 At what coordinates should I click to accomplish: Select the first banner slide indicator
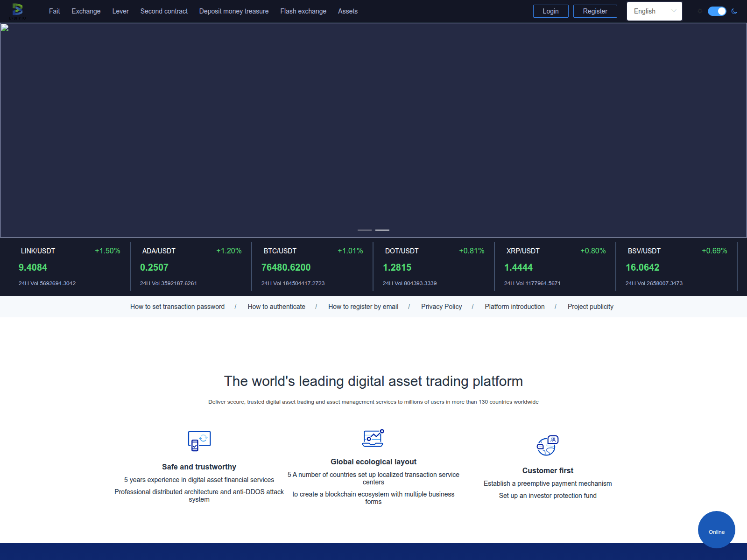tap(365, 230)
